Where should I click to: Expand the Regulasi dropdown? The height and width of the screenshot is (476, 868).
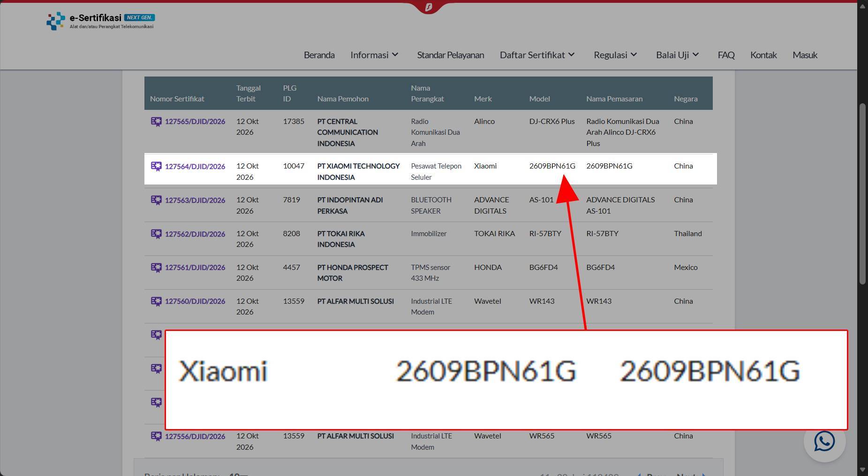(x=615, y=55)
